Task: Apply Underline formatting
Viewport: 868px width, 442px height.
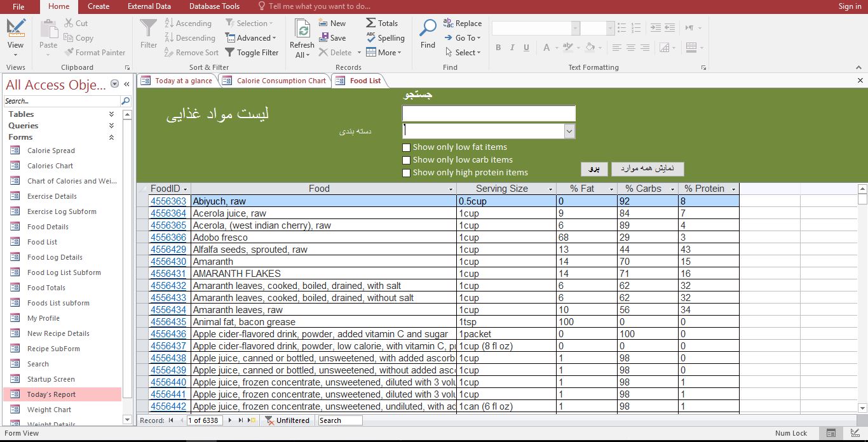Action: pos(527,48)
